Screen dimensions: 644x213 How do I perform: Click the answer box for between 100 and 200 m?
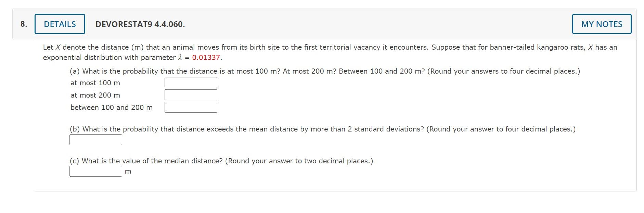pyautogui.click(x=191, y=107)
